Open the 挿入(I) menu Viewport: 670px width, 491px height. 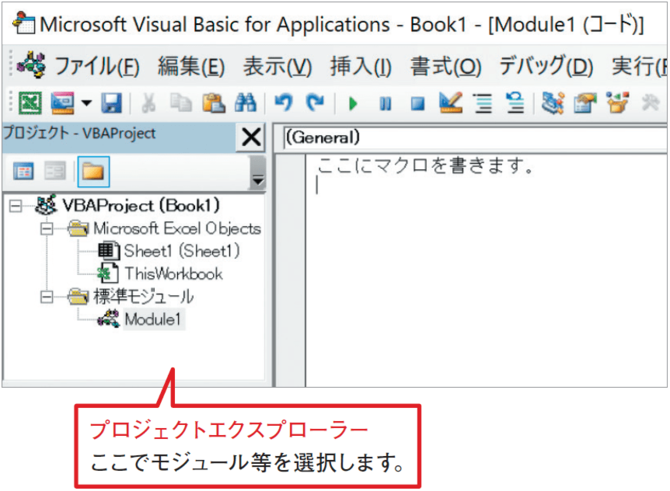(x=361, y=66)
